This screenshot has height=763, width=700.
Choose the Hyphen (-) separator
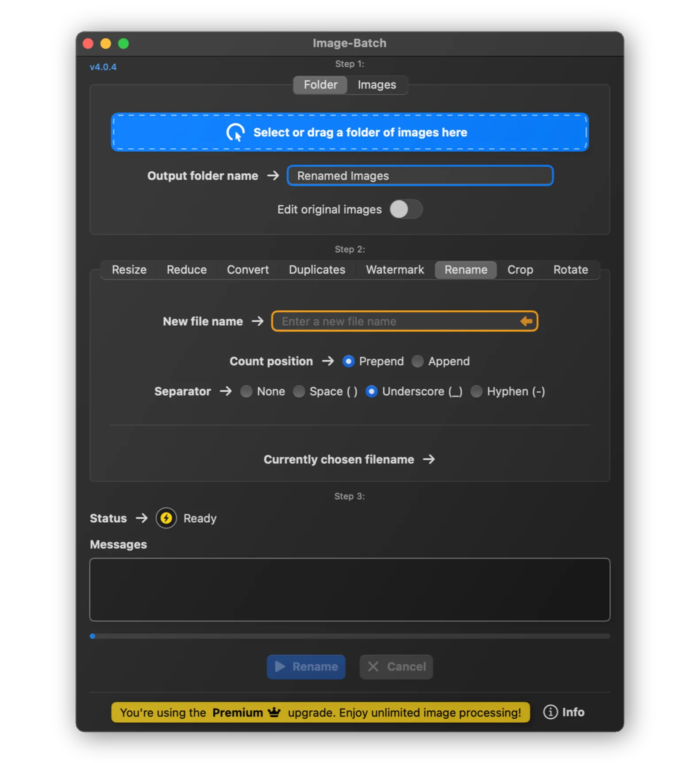(477, 392)
